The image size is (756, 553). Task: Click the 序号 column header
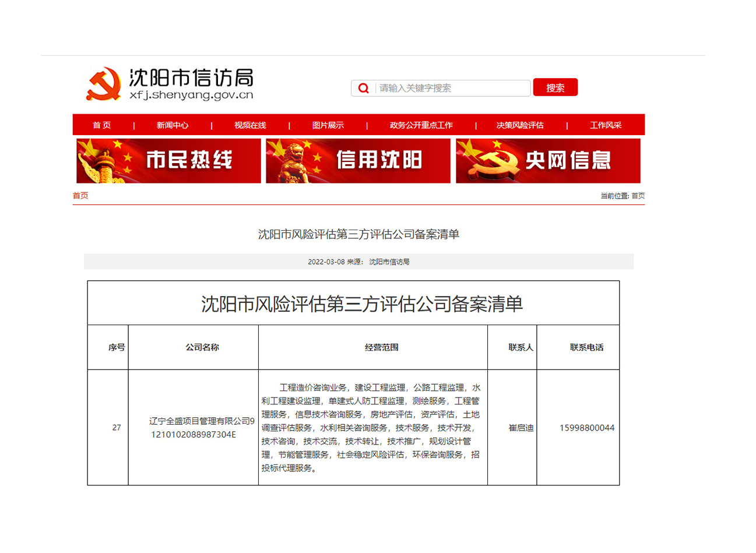pyautogui.click(x=117, y=347)
